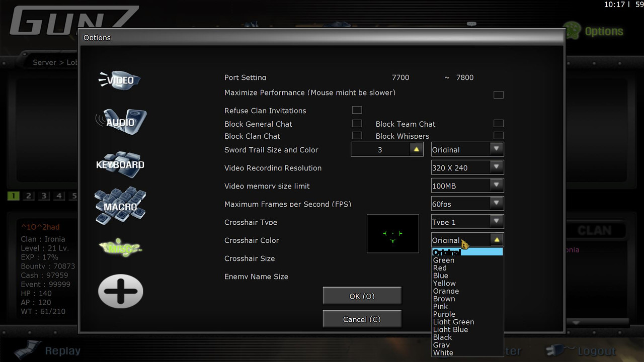Screen dimensions: 644x362
Task: Open the Macro options section
Action: [x=120, y=206]
